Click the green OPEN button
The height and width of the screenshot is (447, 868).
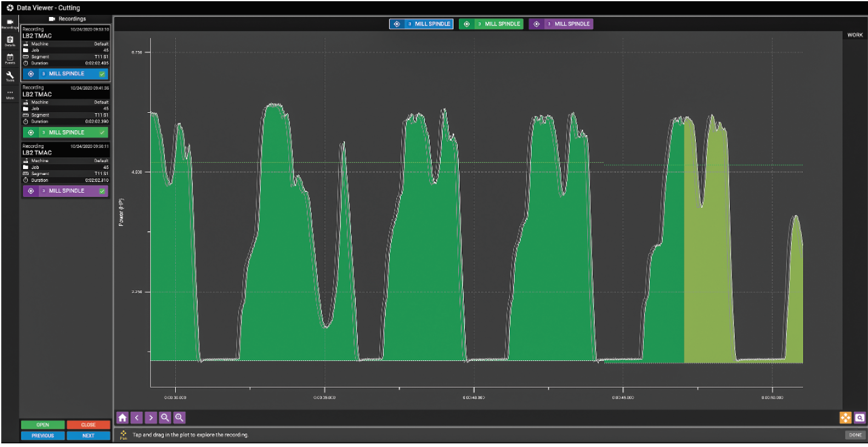[x=42, y=425]
